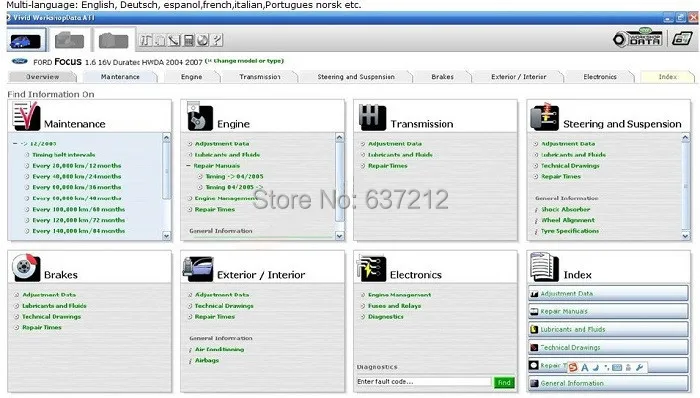
Task: Open Transmission Adjustment Data
Action: click(x=395, y=144)
